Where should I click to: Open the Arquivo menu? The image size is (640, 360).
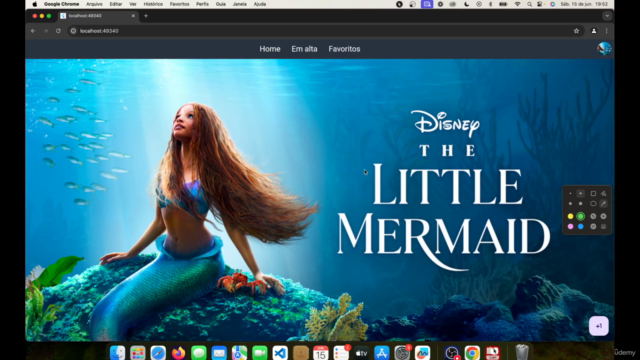pyautogui.click(x=94, y=4)
